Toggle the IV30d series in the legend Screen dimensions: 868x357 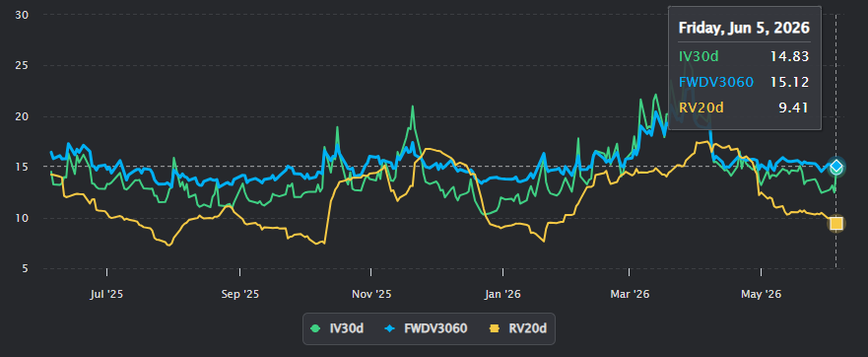click(337, 328)
